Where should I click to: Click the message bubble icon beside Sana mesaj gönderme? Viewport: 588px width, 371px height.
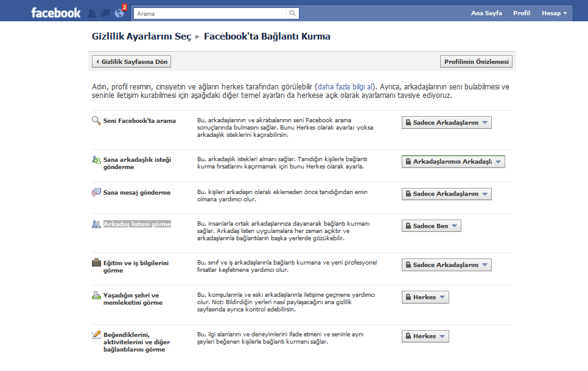pos(96,192)
